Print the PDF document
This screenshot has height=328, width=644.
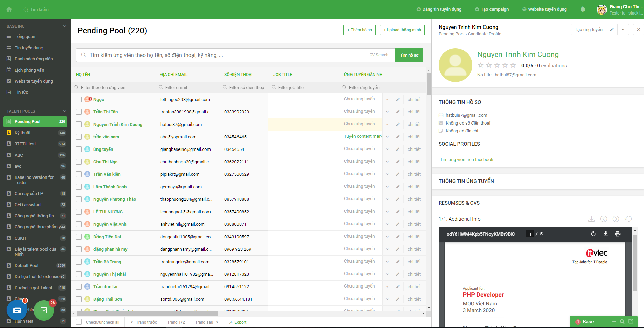pos(618,234)
